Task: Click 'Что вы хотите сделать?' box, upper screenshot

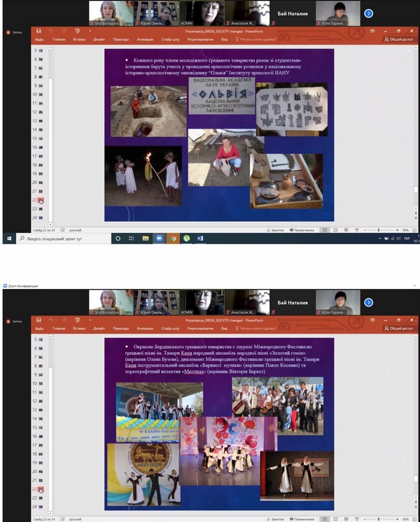Action: [x=255, y=39]
